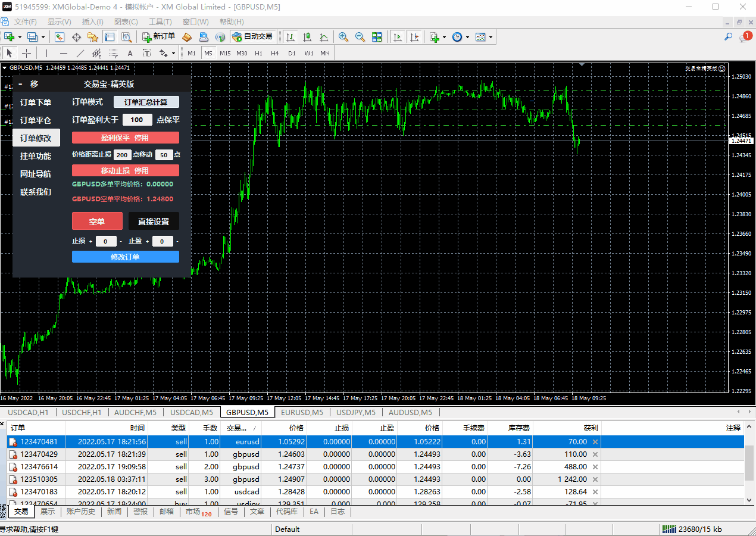Image resolution: width=756 pixels, height=536 pixels.
Task: Click the 直接设置 button
Action: [x=154, y=222]
